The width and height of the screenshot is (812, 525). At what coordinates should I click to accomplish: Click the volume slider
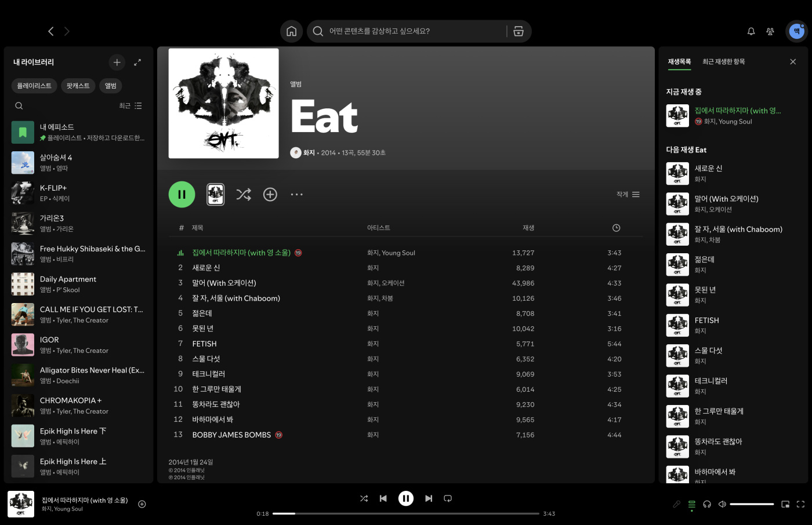point(752,504)
